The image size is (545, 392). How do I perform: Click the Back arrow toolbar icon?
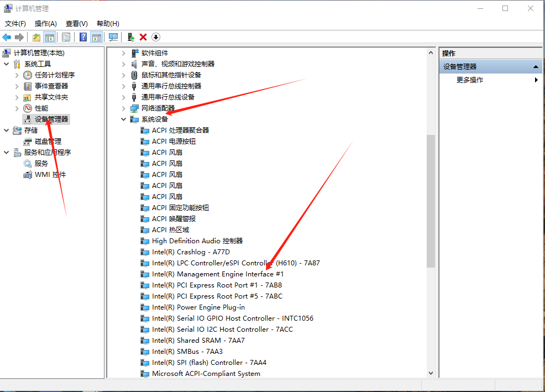click(x=7, y=37)
